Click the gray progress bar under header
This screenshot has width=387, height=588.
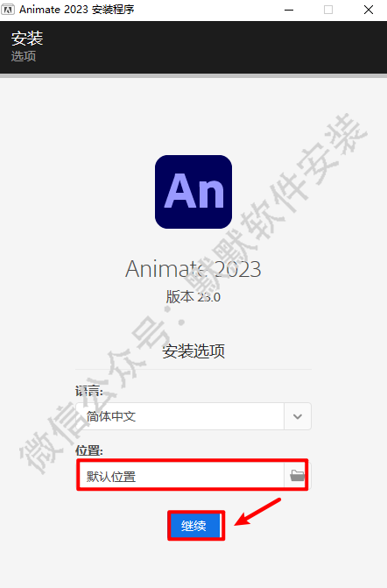click(x=193, y=75)
